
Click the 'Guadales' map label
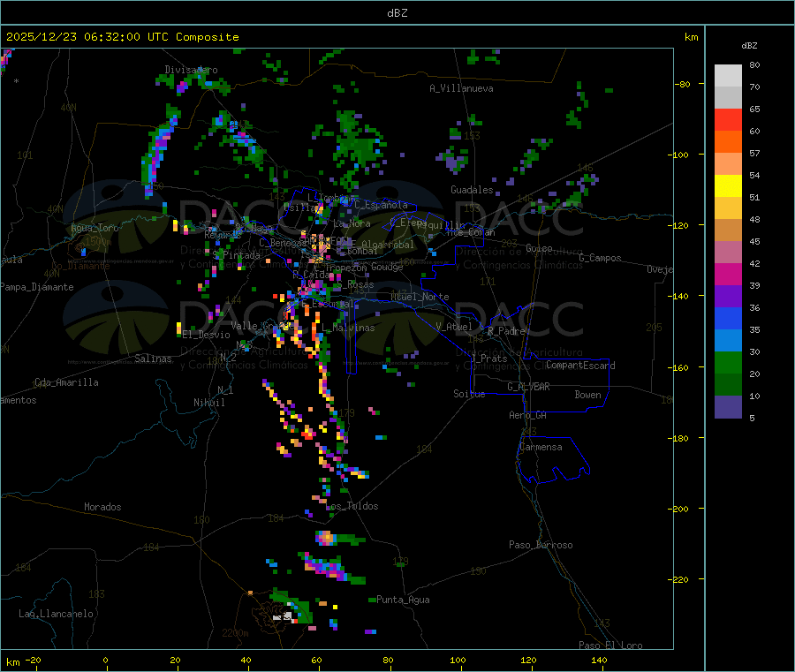472,190
